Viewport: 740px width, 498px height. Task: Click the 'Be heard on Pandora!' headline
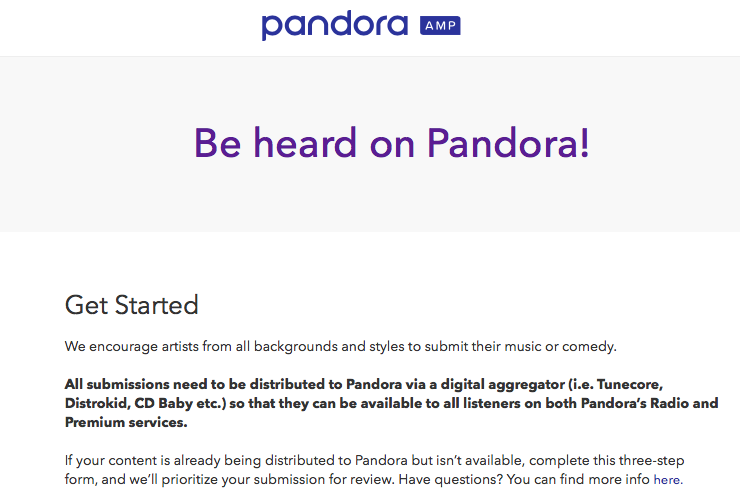click(392, 143)
